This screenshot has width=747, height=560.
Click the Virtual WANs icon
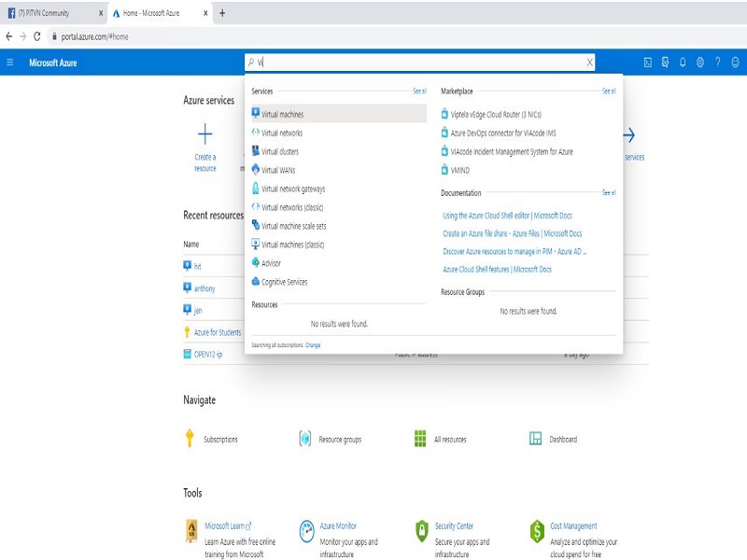(x=256, y=170)
